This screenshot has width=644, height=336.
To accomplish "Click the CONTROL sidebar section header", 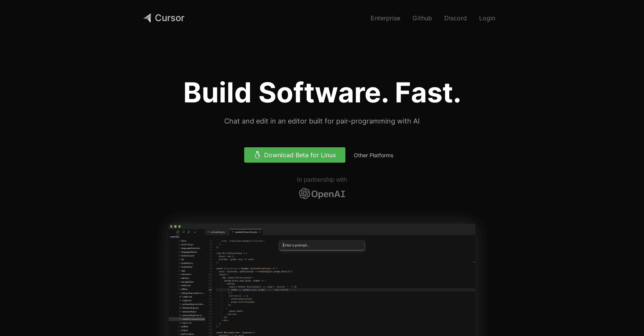I will pos(175,237).
